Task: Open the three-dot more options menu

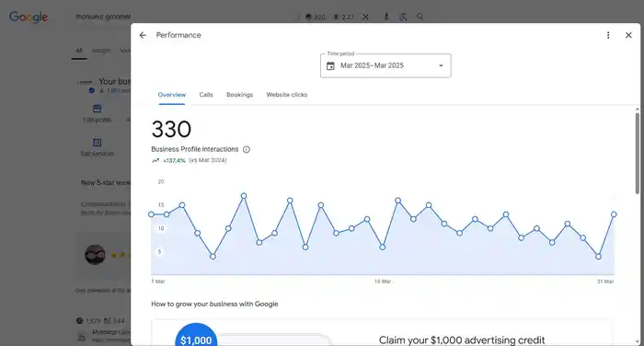Action: point(608,35)
